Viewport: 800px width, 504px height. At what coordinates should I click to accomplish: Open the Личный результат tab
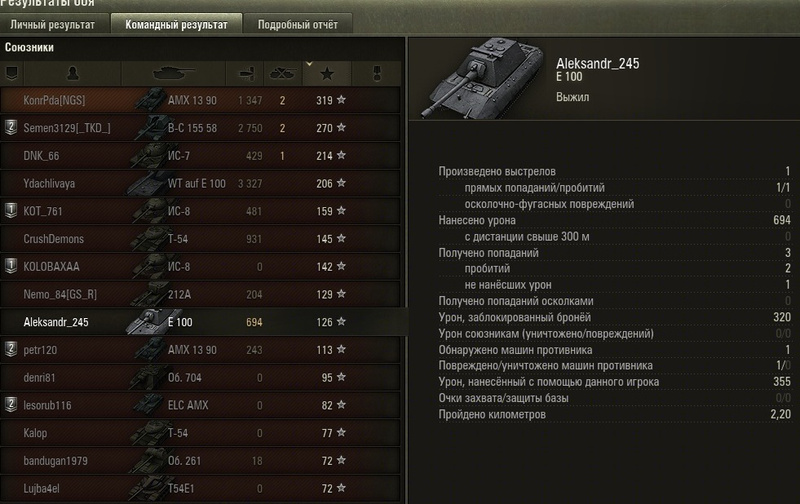click(53, 24)
